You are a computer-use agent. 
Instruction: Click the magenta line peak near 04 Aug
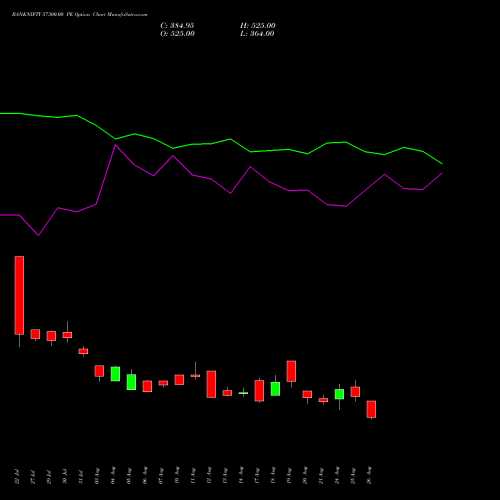[x=115, y=145]
